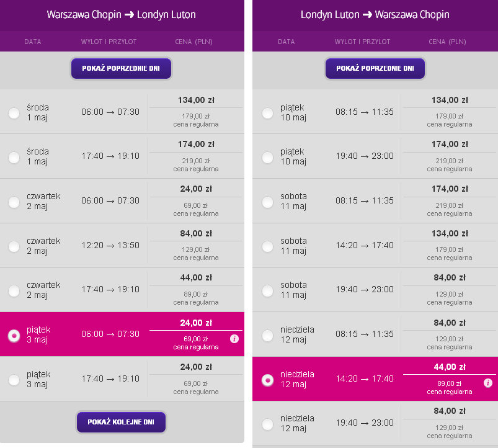Screen dimensions: 498x448
Task: Pick niedziela 12 maj 19:40 return radio
Action: click(x=267, y=424)
